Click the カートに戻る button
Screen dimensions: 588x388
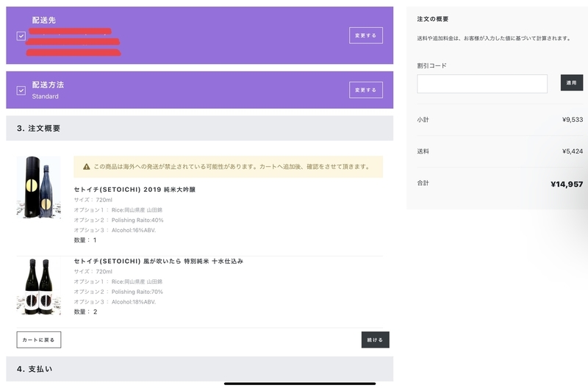click(39, 339)
